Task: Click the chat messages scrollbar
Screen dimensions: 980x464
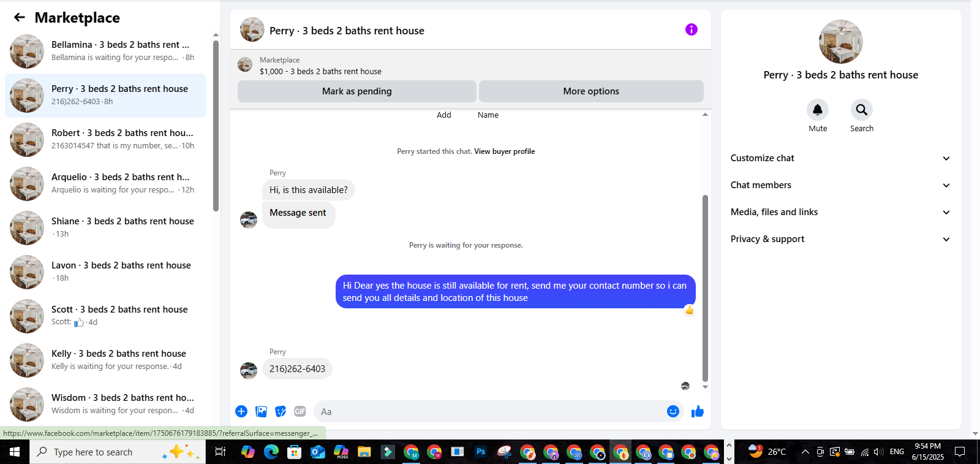Action: coord(705,288)
